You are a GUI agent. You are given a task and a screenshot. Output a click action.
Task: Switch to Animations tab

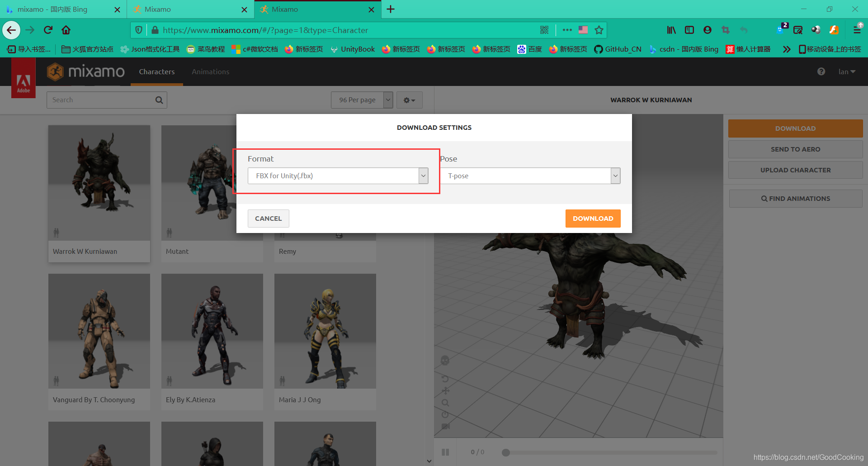click(x=210, y=71)
